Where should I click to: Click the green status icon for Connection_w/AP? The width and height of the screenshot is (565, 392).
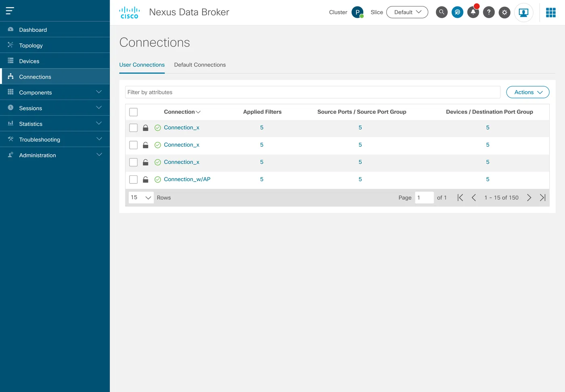(158, 179)
